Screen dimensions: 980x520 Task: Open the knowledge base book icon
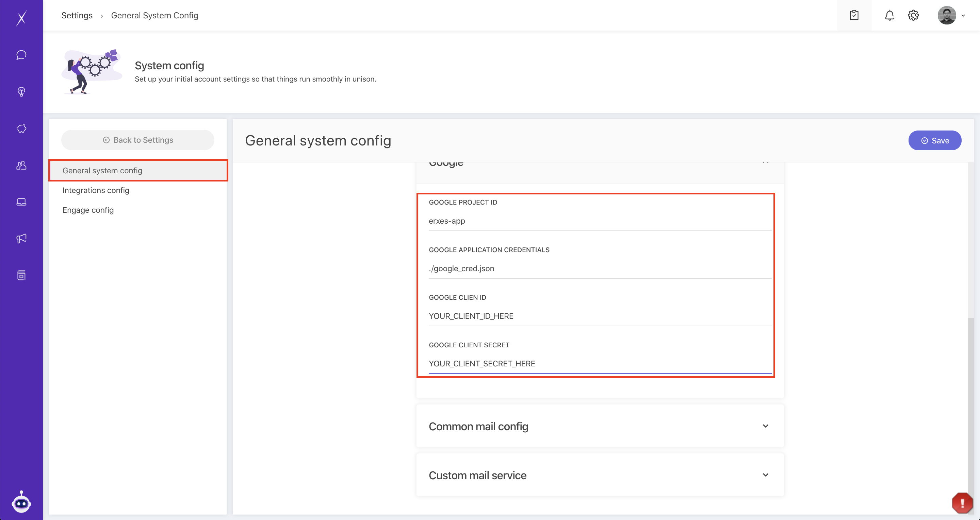(x=21, y=275)
